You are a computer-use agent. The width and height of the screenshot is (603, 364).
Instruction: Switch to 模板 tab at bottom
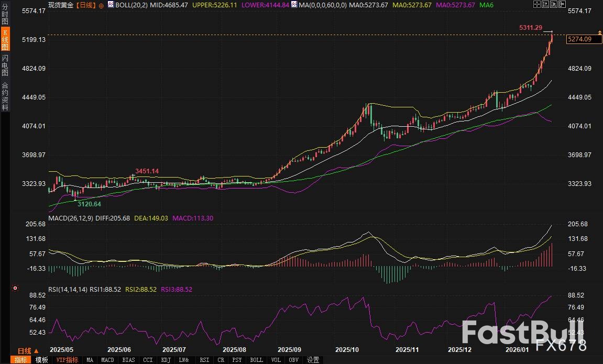[41, 360]
